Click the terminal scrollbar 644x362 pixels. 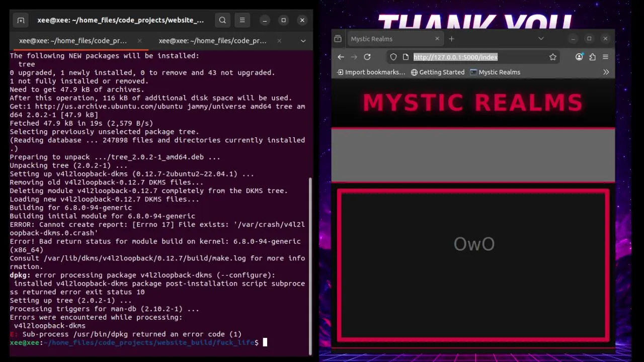(x=310, y=266)
